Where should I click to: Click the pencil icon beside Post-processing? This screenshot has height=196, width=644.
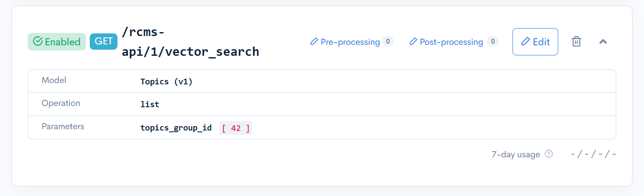tap(413, 42)
